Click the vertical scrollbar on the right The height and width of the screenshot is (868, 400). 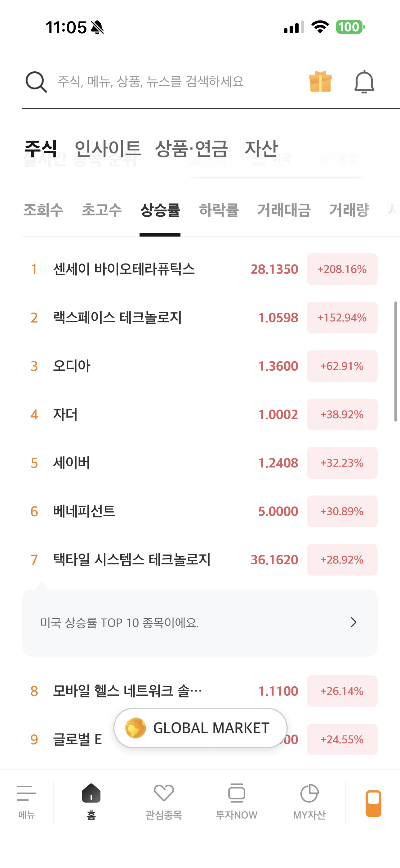[396, 361]
